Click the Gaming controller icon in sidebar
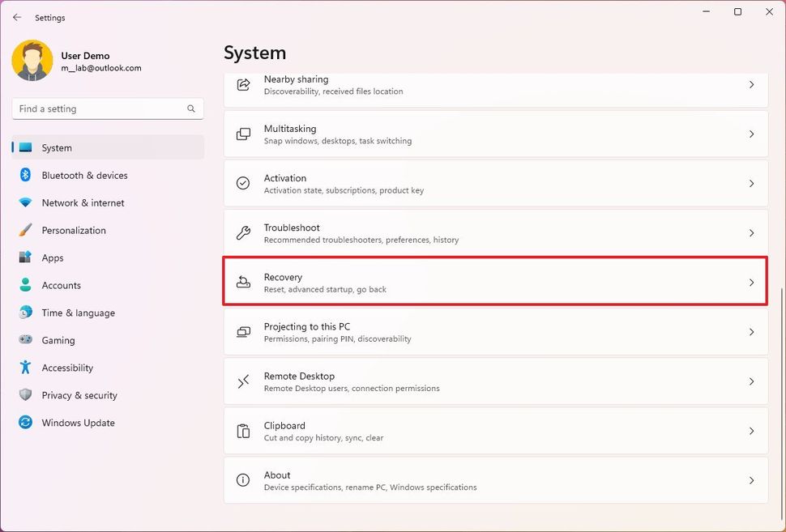Image resolution: width=786 pixels, height=532 pixels. pos(25,340)
